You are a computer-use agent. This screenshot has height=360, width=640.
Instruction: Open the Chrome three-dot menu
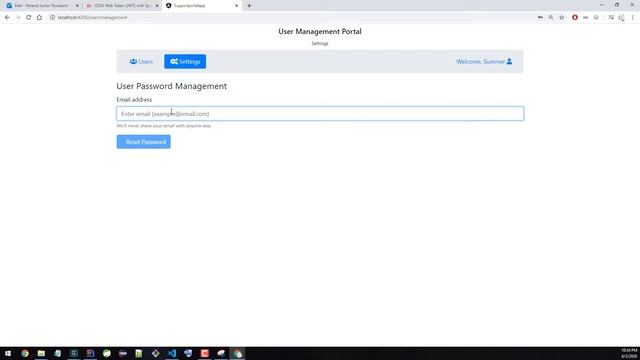click(633, 18)
